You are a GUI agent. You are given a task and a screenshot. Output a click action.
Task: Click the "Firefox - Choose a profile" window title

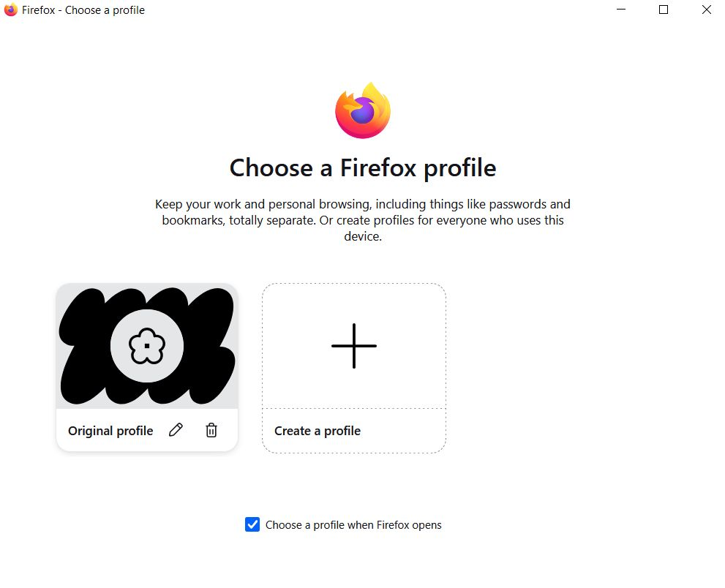click(x=83, y=10)
